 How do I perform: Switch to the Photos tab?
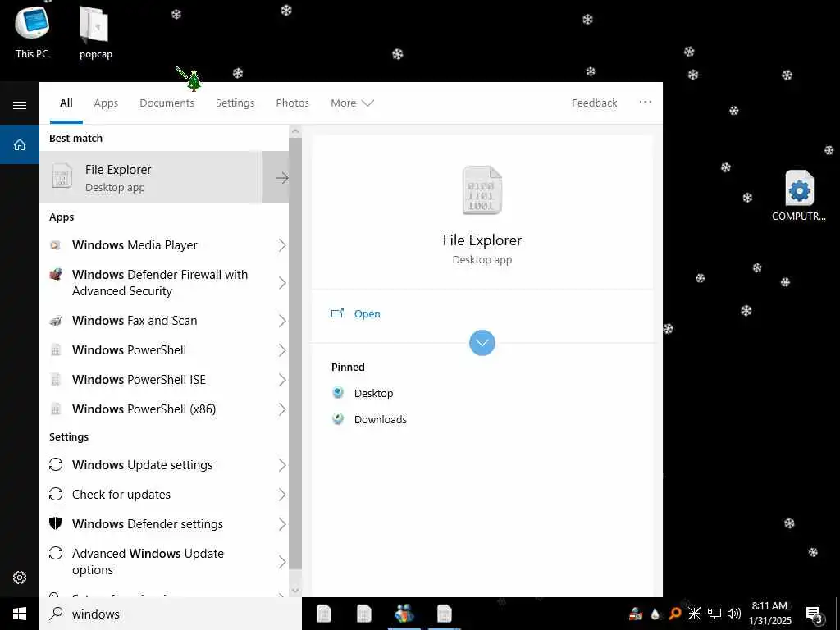(293, 103)
